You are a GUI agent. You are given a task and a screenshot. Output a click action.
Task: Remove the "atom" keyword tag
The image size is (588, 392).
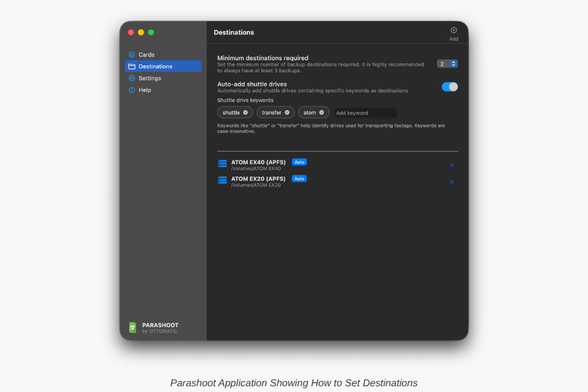pos(322,112)
